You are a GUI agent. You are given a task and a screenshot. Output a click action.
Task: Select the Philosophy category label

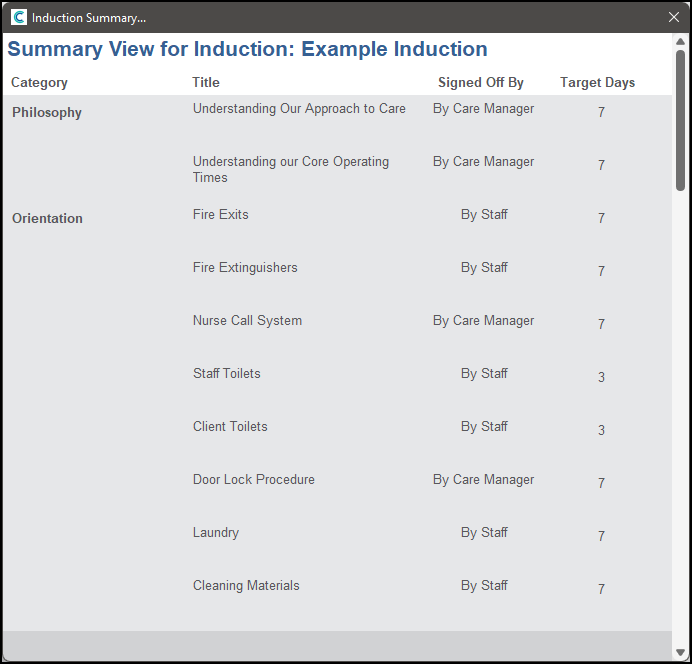[47, 113]
